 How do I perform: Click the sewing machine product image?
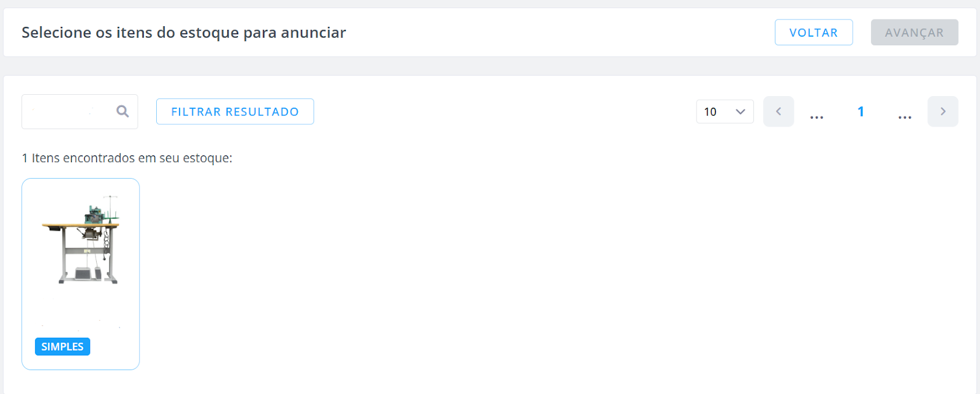[81, 239]
